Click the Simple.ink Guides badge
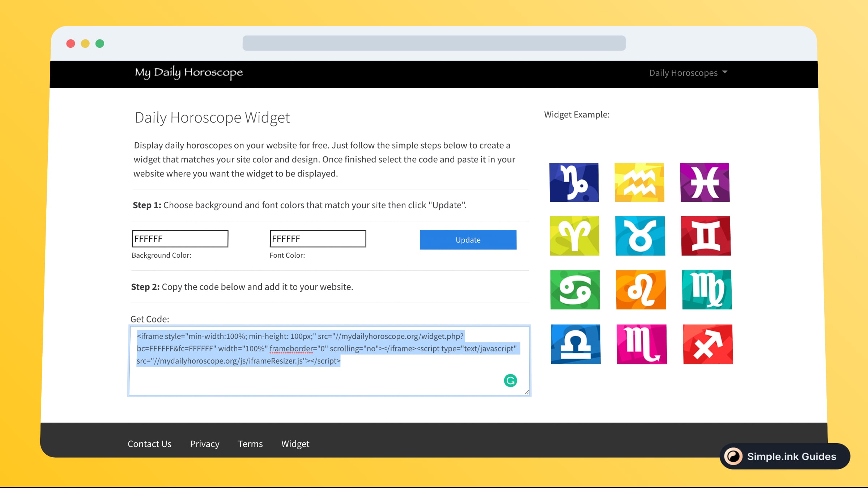The image size is (868, 488). coord(785,456)
